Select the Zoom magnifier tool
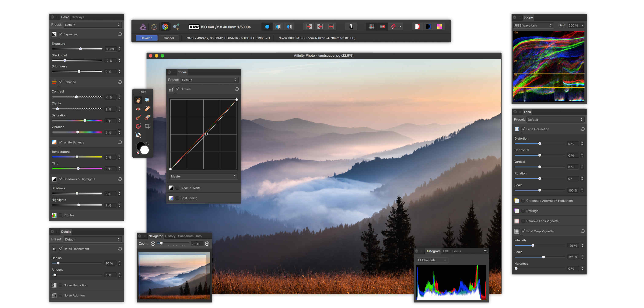The image size is (644, 308). (147, 100)
